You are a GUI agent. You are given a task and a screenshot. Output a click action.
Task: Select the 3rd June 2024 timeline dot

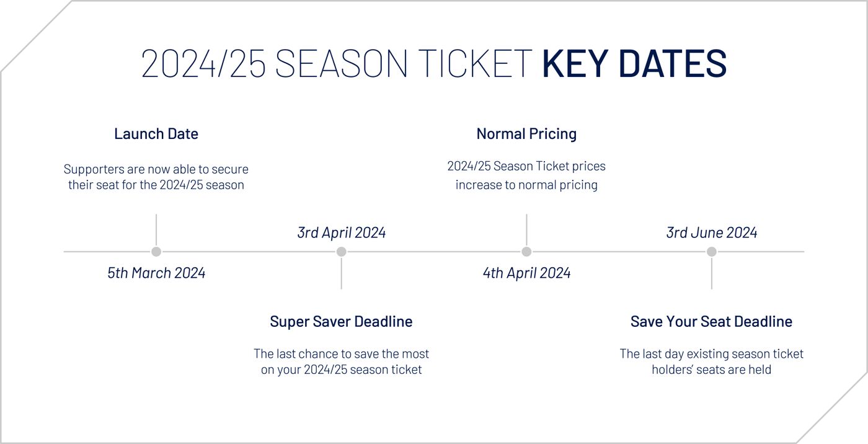711,252
